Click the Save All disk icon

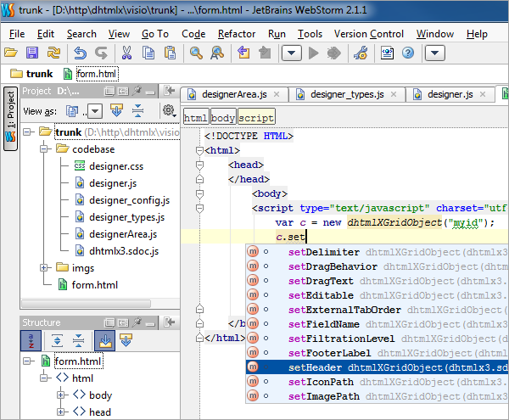click(x=32, y=53)
